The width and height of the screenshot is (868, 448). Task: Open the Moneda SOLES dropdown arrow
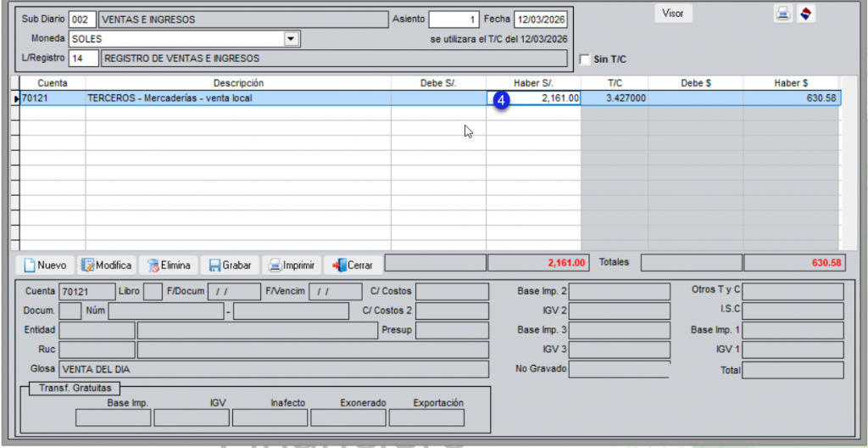click(291, 39)
